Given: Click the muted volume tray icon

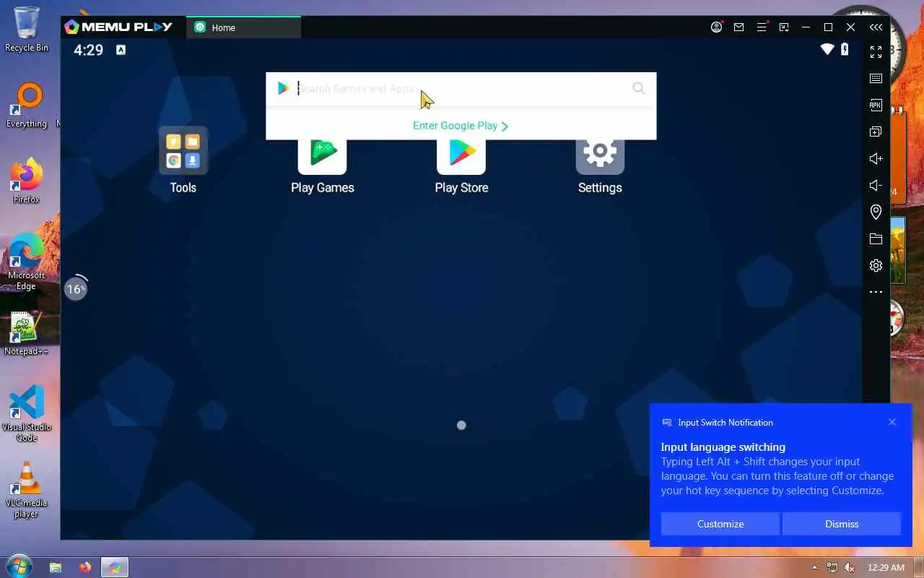Looking at the screenshot, I should point(850,567).
